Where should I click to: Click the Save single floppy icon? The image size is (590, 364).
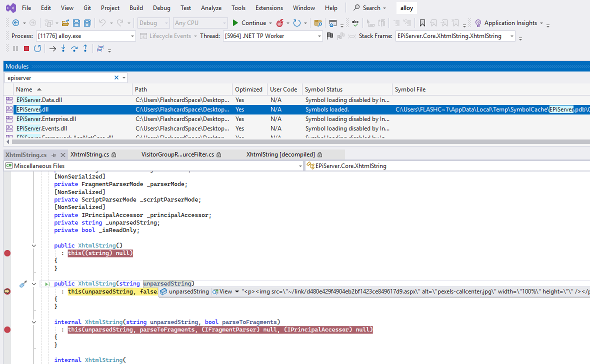(76, 23)
